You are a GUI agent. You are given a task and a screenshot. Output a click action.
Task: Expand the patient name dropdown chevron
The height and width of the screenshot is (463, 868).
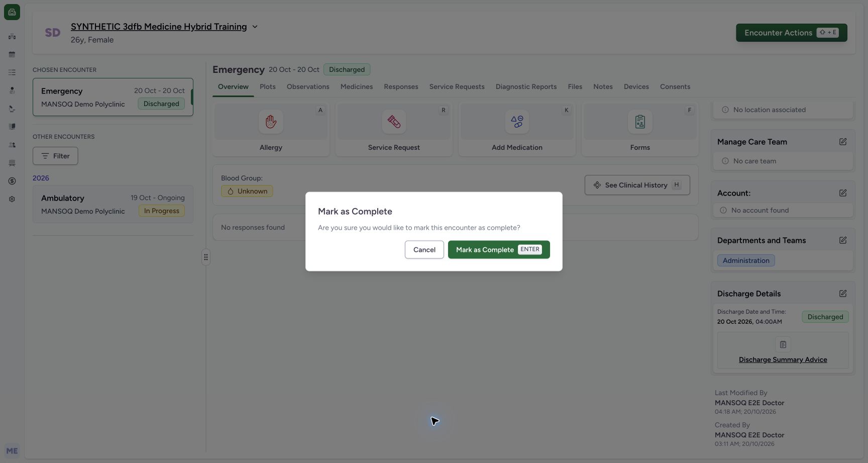pos(255,27)
